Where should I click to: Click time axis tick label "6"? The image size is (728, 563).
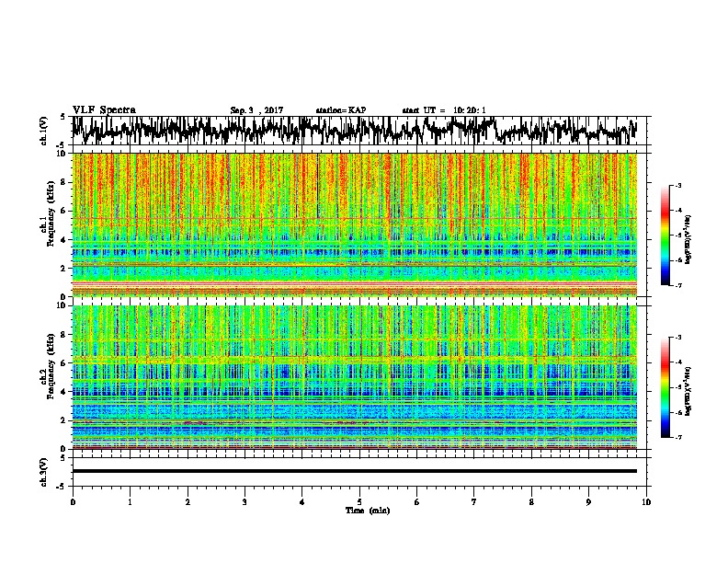click(x=417, y=502)
